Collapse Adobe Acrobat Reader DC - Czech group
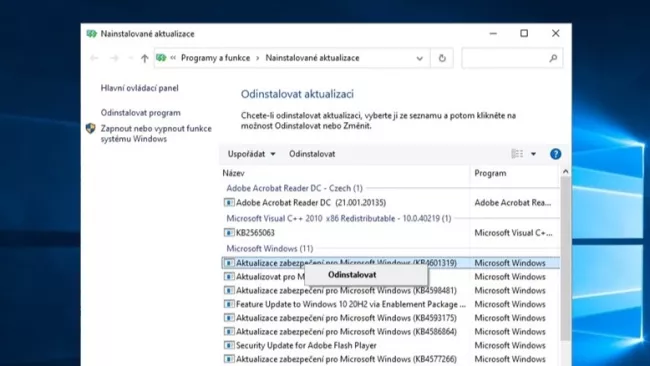 click(x=294, y=188)
